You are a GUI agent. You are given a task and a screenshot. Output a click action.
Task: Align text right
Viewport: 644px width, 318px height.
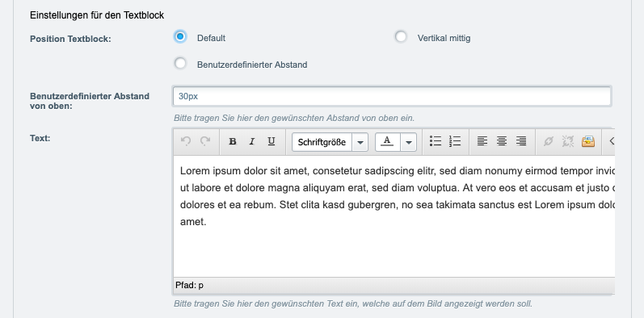[521, 141]
